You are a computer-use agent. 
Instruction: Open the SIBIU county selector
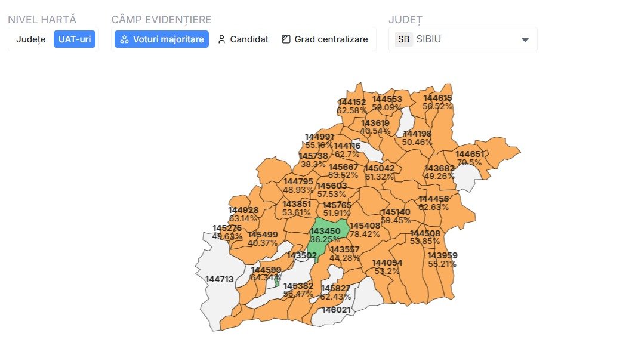(462, 39)
